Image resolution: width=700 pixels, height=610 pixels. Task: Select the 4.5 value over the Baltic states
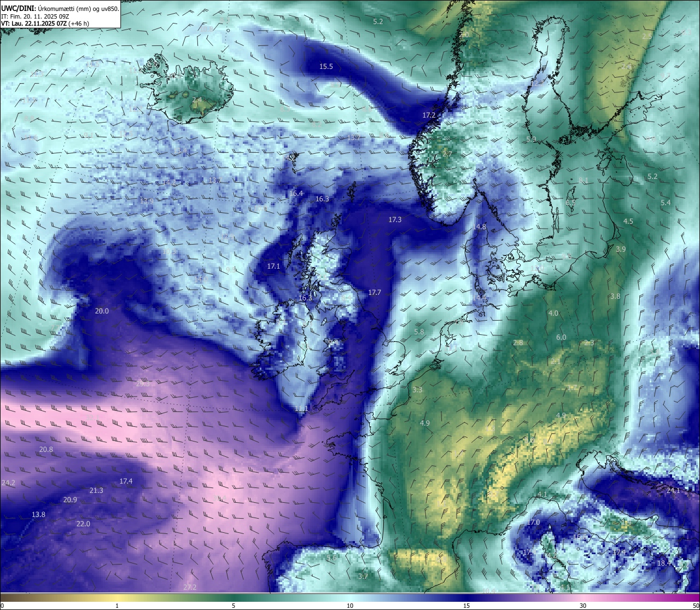628,221
